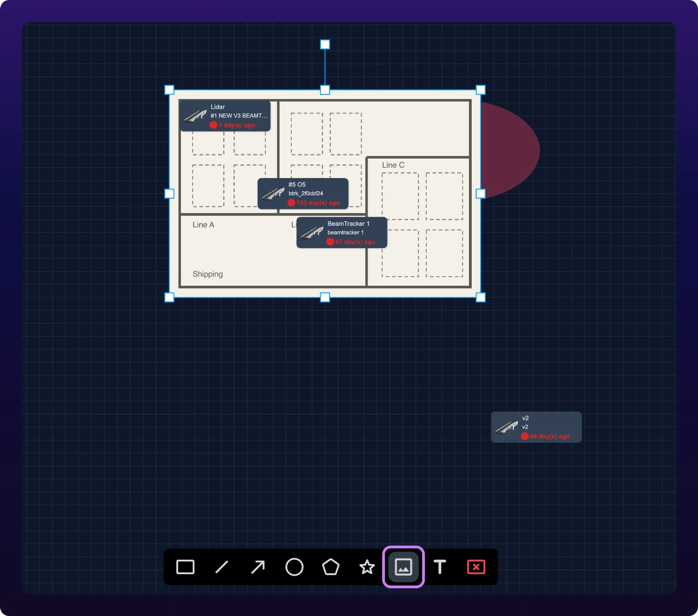Choose the star shape tool
Viewport: 698px width, 616px height.
367,567
